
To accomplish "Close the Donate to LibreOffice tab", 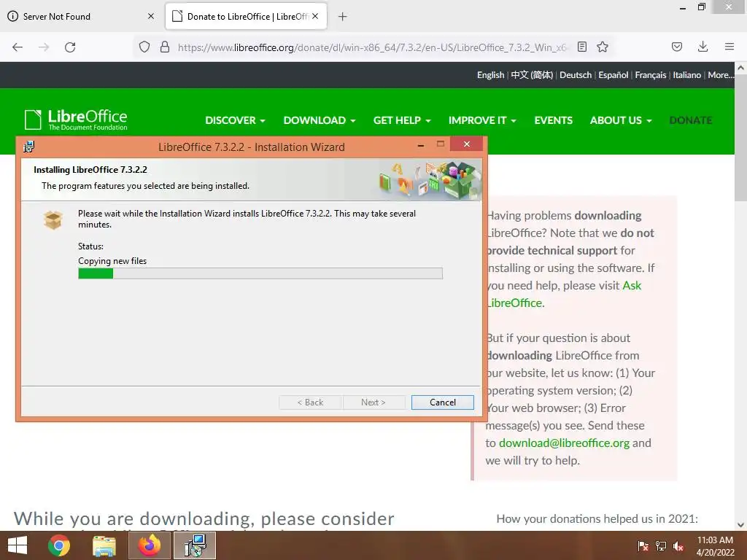I will (x=315, y=16).
